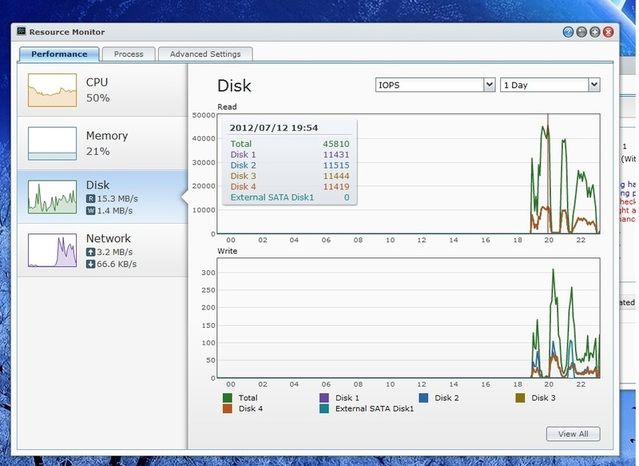Viewport: 639px width, 466px height.
Task: Open the 1 Day time range dropdown
Action: coord(550,85)
